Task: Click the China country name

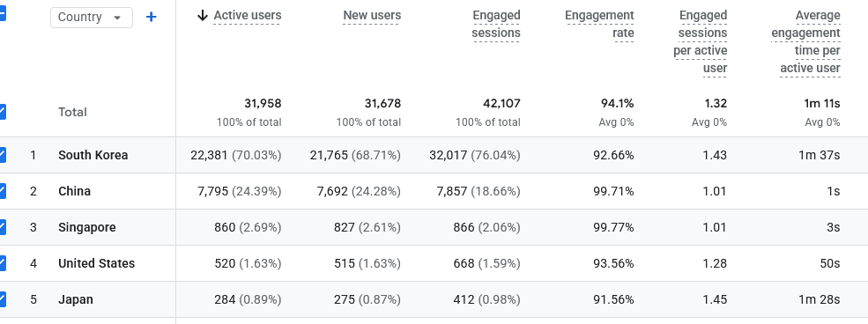Action: [x=74, y=191]
